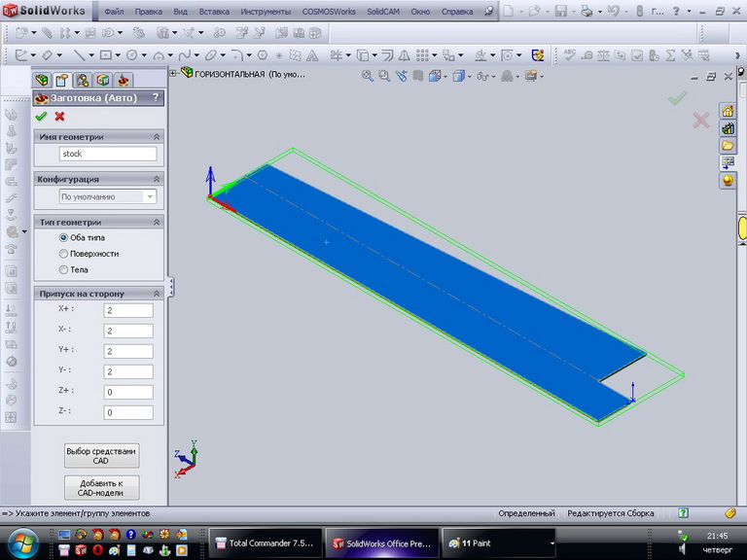Click the Y- offset input field
747x560 pixels.
pyautogui.click(x=128, y=371)
